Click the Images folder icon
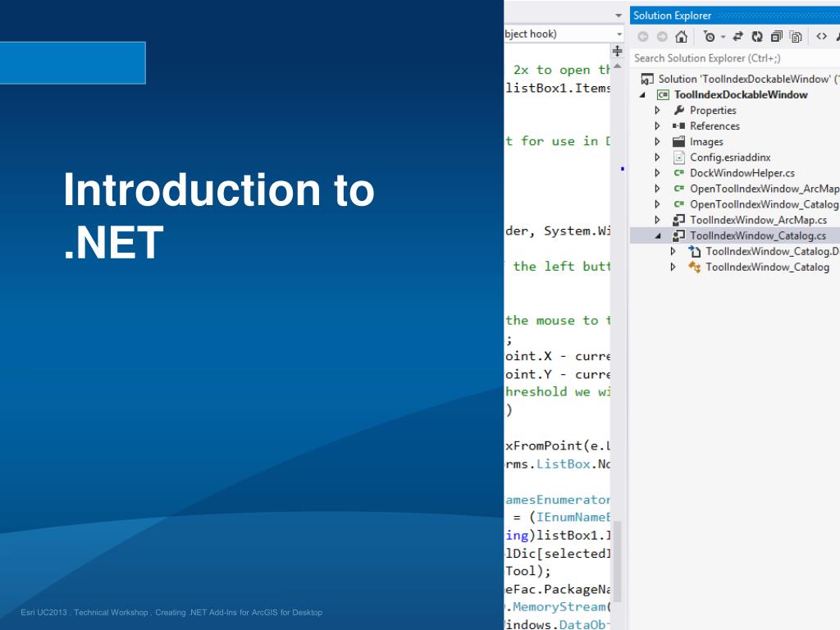 [678, 141]
